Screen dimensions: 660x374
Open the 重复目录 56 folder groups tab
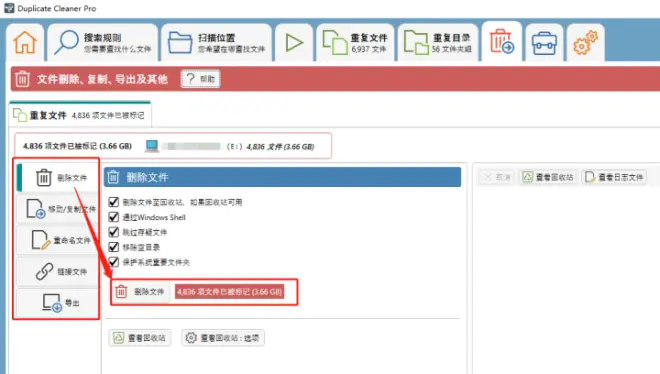[x=438, y=42]
